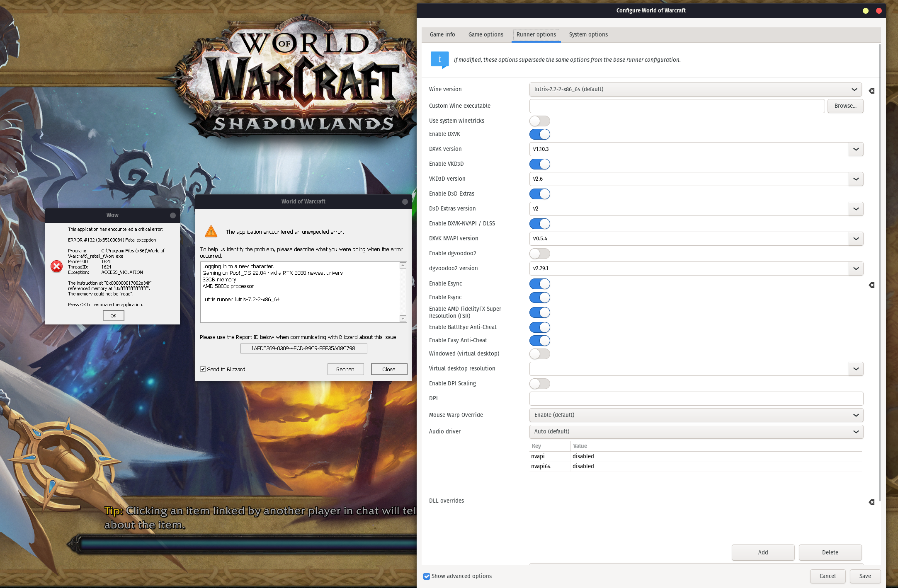
Task: Click reset icon beside Enable Esync
Action: (871, 285)
